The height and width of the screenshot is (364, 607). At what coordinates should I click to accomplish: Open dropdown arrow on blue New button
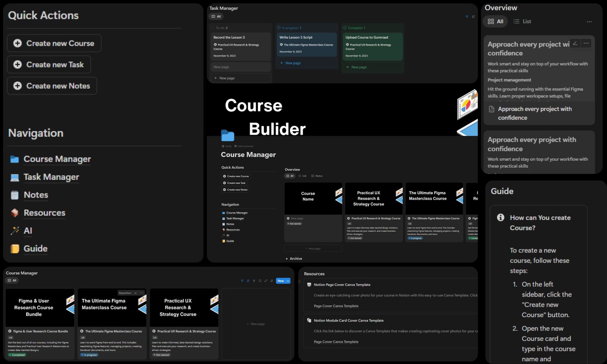(x=288, y=281)
